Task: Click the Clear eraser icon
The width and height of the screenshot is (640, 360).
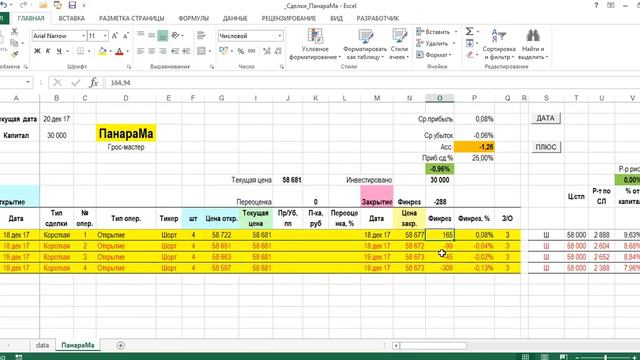Action: click(x=469, y=54)
